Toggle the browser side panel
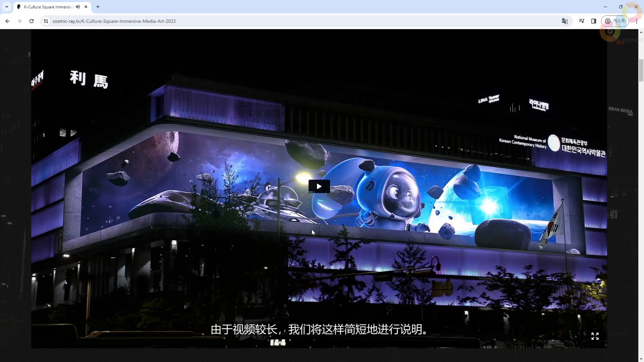Screen dimensions: 644x362 pyautogui.click(x=594, y=21)
